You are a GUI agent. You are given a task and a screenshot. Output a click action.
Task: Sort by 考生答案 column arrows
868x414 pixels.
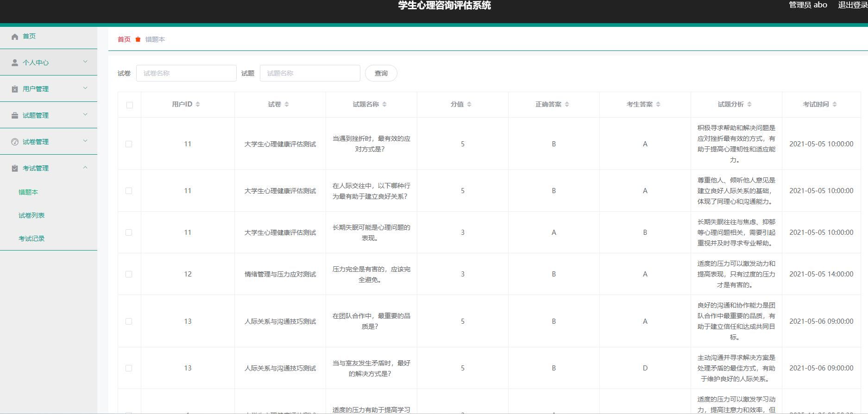(x=658, y=104)
